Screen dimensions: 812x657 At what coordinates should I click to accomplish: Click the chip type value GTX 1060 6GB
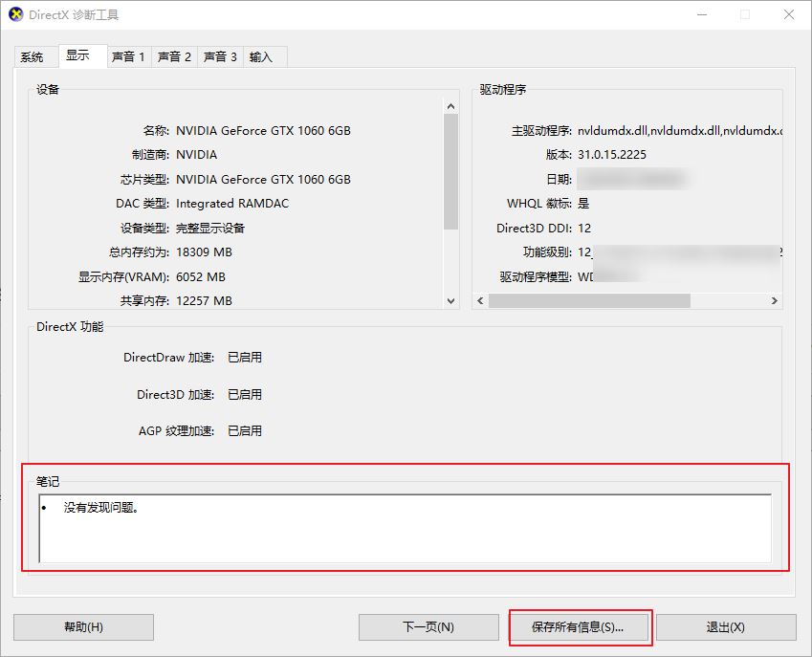(x=263, y=179)
